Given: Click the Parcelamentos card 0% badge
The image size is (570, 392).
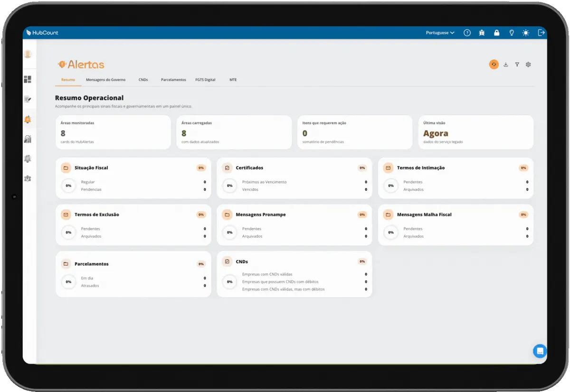Looking at the screenshot, I should [x=201, y=264].
